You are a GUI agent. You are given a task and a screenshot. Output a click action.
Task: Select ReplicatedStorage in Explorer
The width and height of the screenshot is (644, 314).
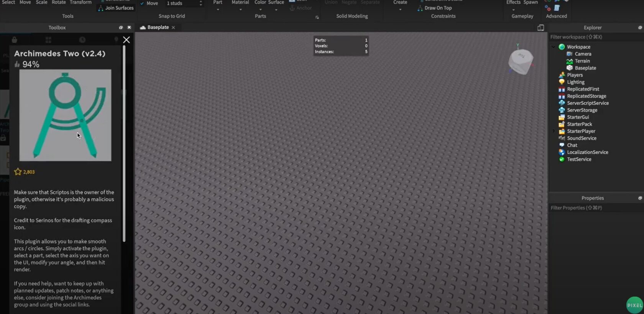586,96
